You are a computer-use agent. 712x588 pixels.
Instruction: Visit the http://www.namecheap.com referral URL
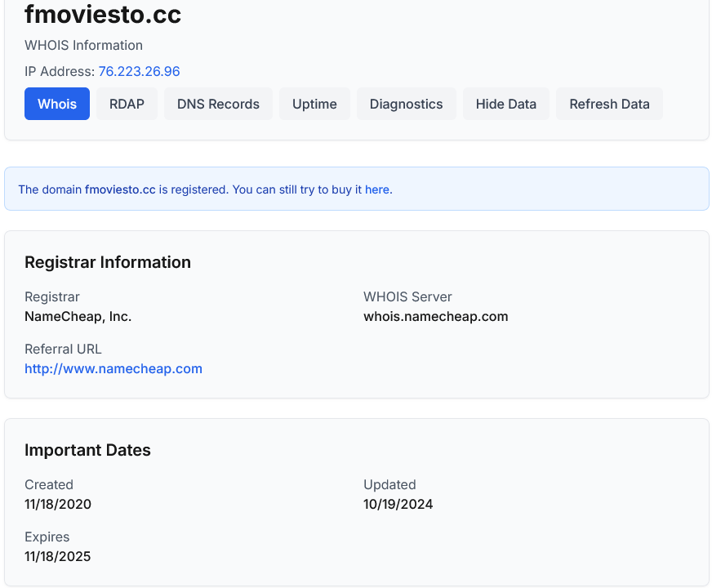[113, 368]
